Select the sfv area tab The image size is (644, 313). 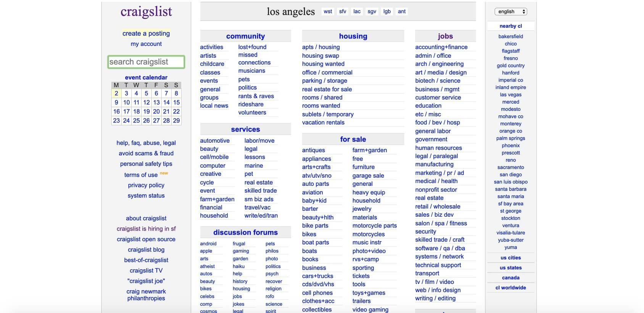[343, 11]
